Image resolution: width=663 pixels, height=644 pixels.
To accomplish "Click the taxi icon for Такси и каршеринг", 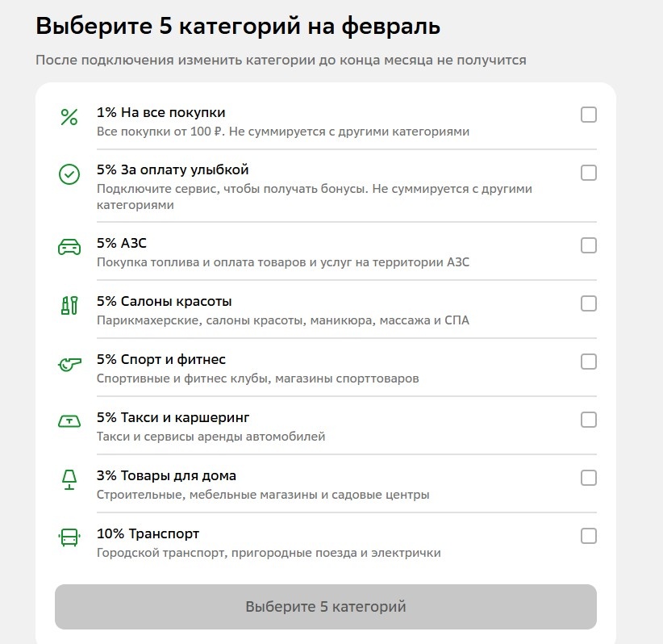I will 69,421.
